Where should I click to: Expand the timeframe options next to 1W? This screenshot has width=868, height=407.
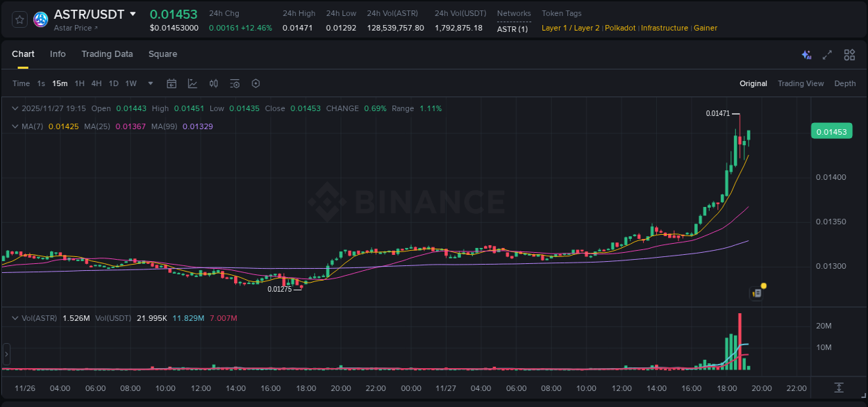(x=149, y=83)
